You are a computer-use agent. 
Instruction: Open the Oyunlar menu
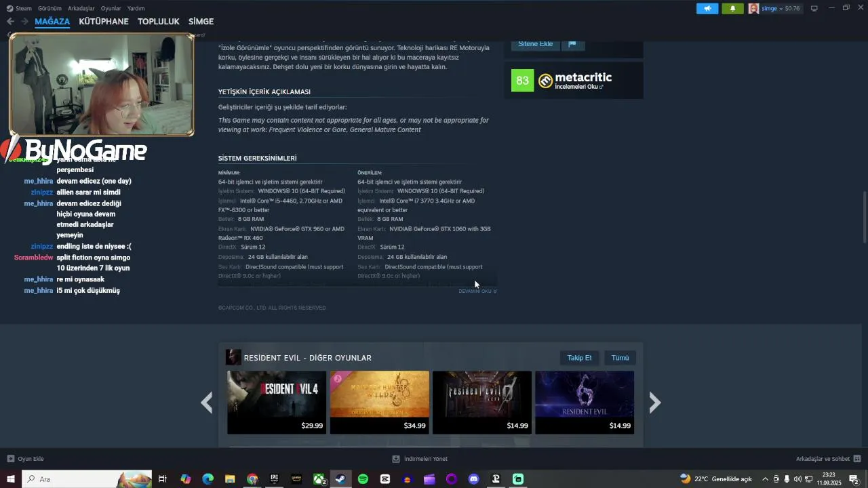coord(111,8)
